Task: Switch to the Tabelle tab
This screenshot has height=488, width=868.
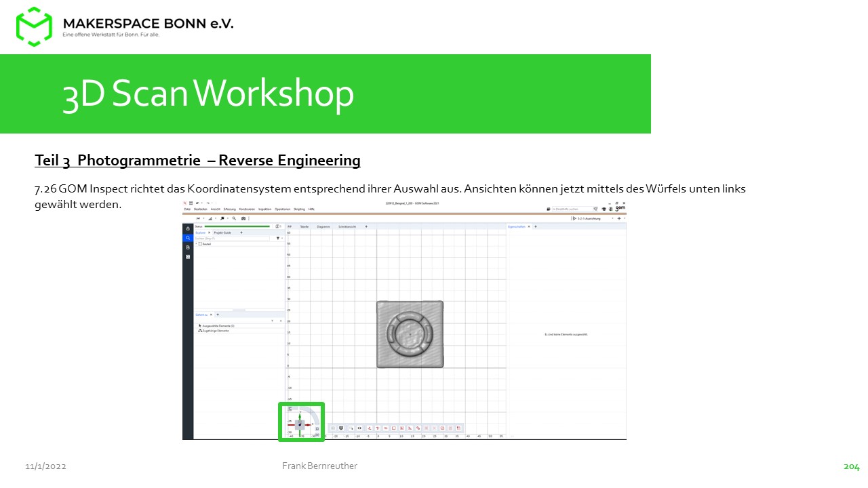Action: point(304,226)
